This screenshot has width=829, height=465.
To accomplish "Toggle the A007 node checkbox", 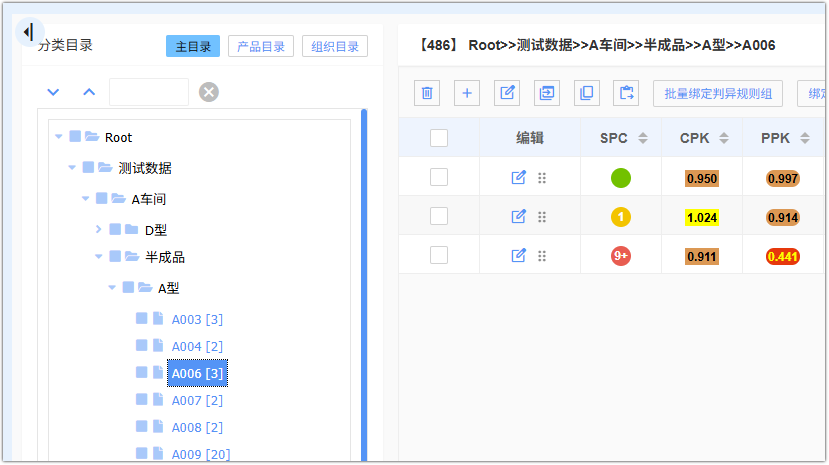I will tap(141, 399).
